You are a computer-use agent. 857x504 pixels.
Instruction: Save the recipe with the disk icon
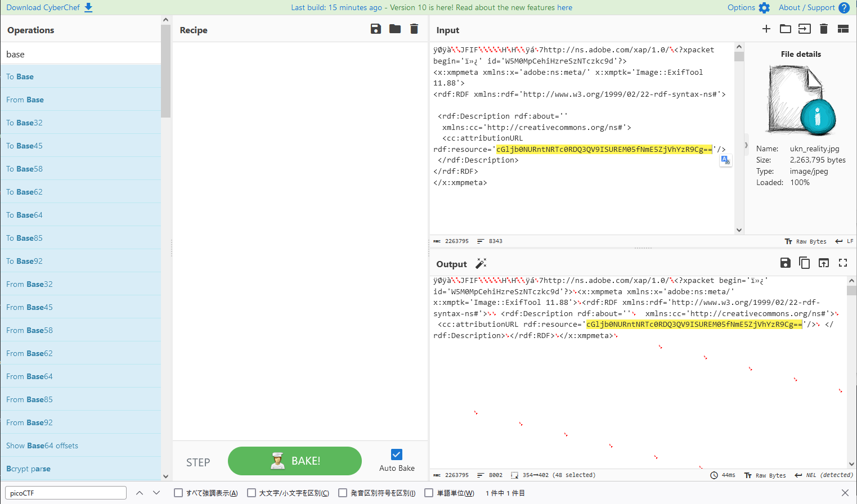(376, 29)
